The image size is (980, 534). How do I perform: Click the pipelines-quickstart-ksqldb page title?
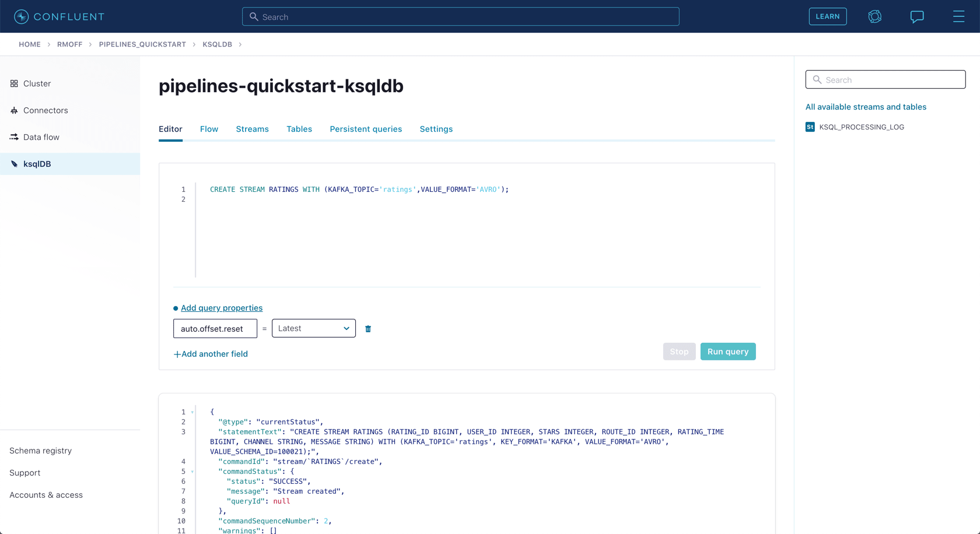[x=281, y=86]
